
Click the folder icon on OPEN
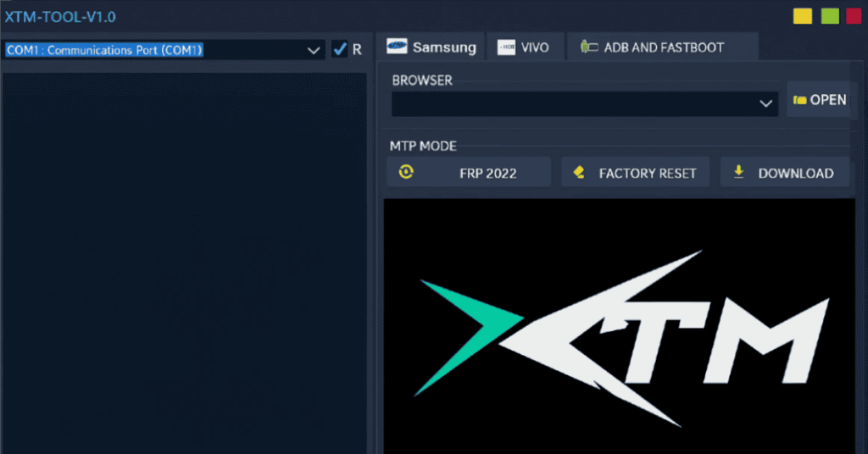(799, 100)
